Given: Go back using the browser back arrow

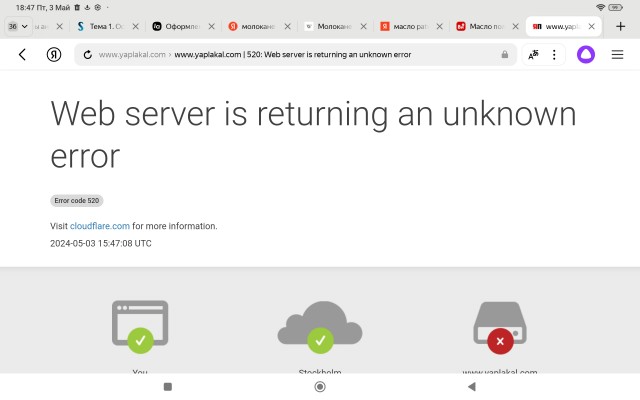Looking at the screenshot, I should click(x=22, y=54).
